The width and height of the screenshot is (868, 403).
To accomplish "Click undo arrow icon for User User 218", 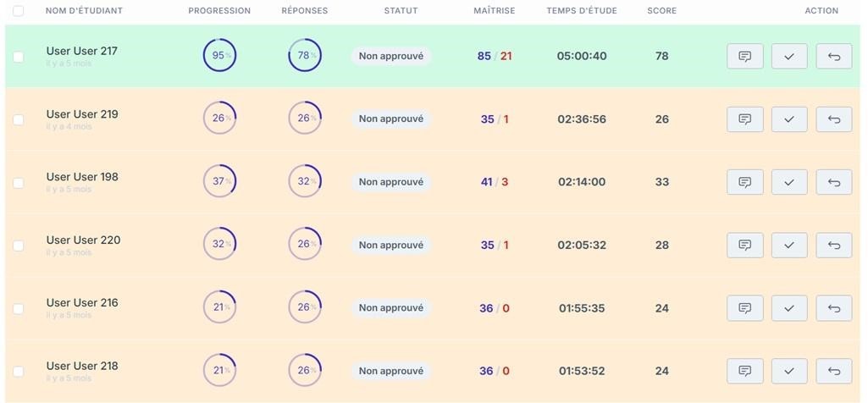I will pos(833,371).
